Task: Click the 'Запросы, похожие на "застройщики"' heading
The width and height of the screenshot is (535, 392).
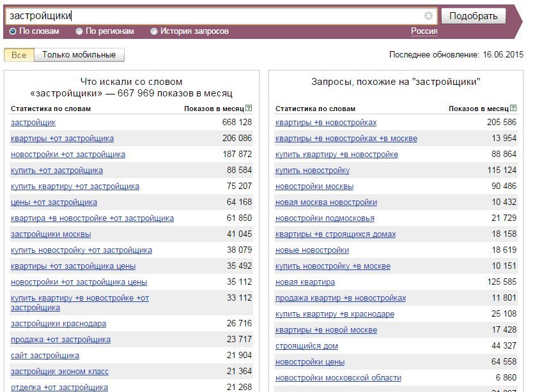Action: tap(396, 82)
